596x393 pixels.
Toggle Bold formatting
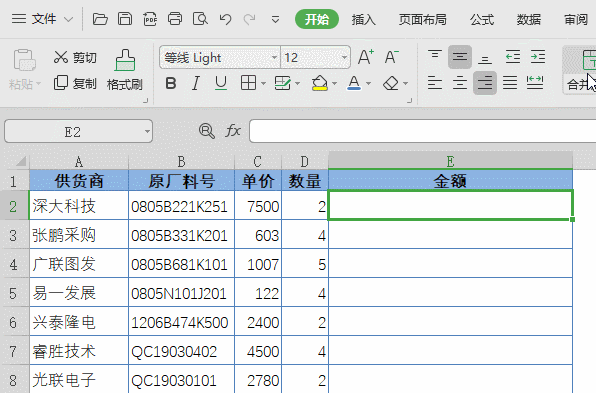pyautogui.click(x=171, y=83)
